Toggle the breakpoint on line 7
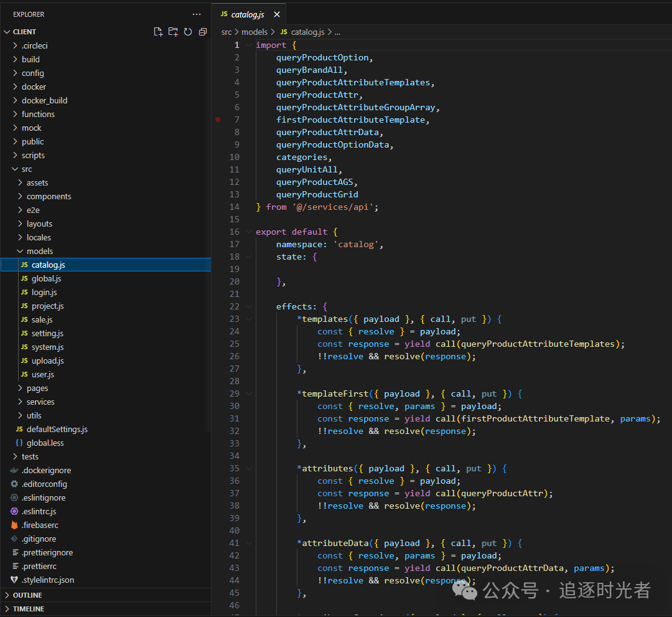672x617 pixels. [x=218, y=120]
